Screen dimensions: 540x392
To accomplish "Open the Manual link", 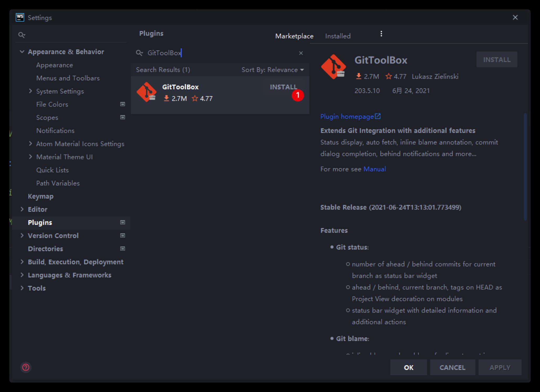I will point(375,169).
